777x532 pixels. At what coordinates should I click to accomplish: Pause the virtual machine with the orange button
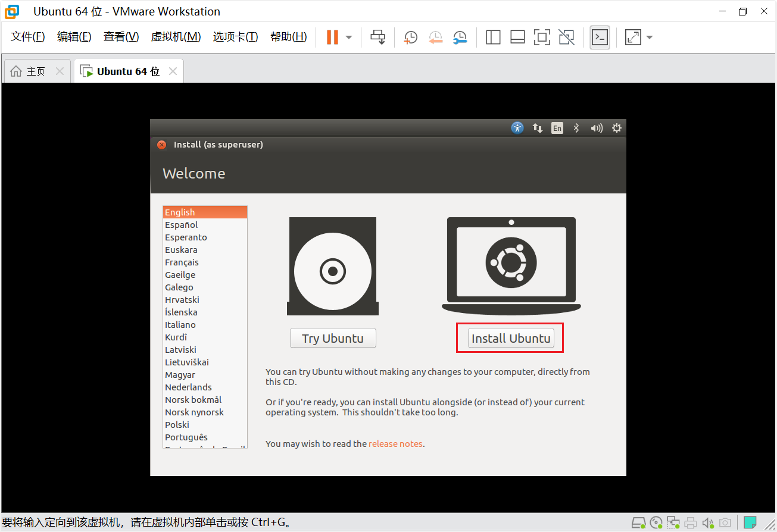click(332, 37)
